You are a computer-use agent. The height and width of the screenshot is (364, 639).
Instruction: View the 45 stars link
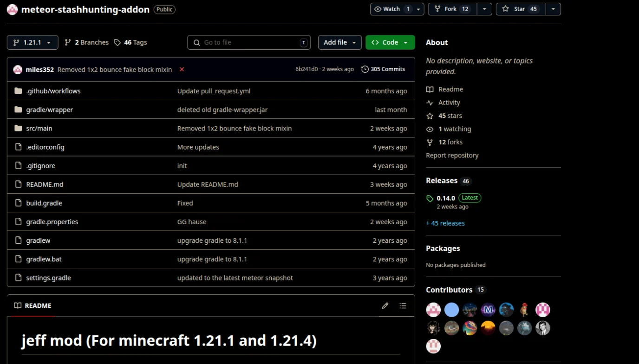[450, 116]
